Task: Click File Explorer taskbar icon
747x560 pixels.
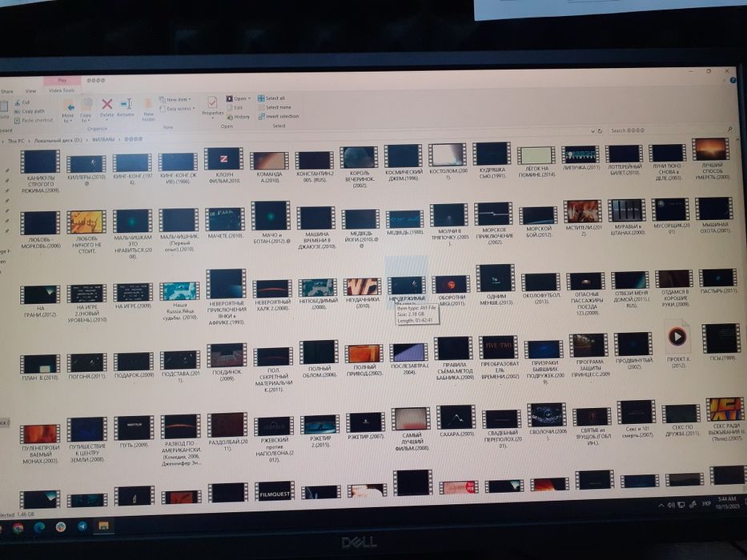Action: (x=103, y=526)
